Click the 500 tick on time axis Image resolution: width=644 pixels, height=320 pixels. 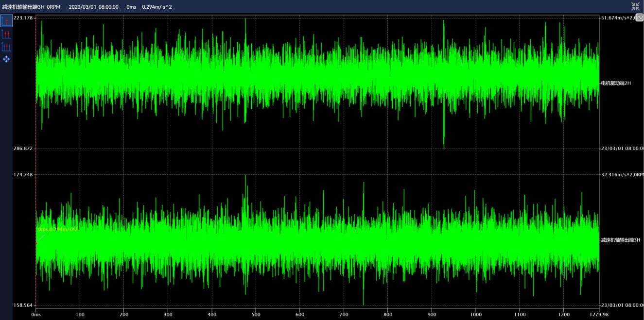(x=256, y=314)
